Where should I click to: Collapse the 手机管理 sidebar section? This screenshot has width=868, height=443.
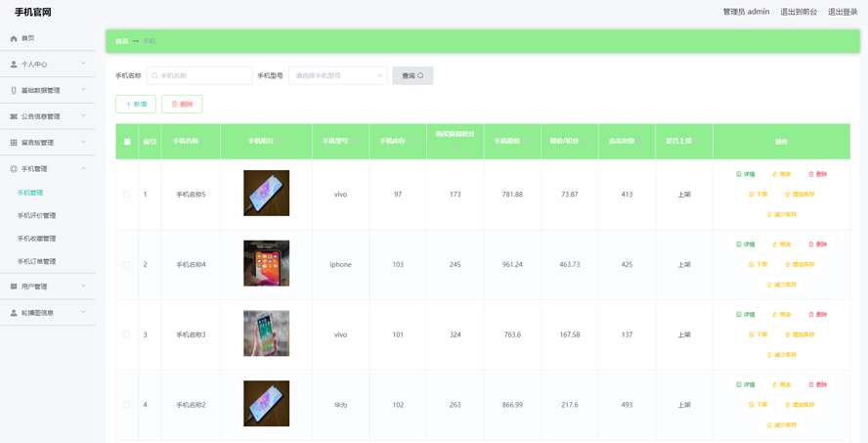pyautogui.click(x=47, y=168)
